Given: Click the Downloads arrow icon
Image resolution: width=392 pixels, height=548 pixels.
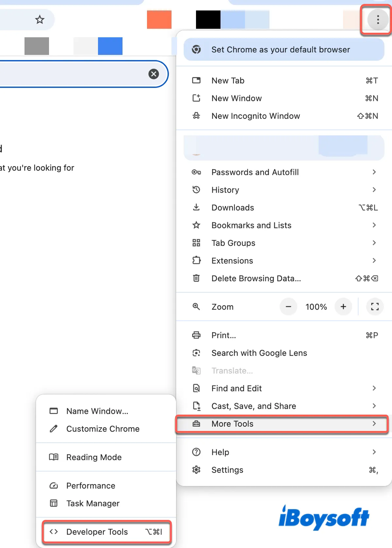Looking at the screenshot, I should click(196, 207).
